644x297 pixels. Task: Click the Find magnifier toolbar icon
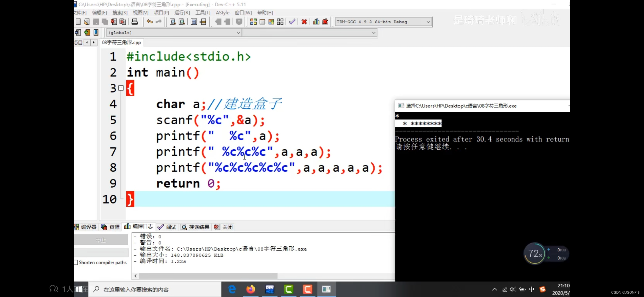tap(173, 22)
